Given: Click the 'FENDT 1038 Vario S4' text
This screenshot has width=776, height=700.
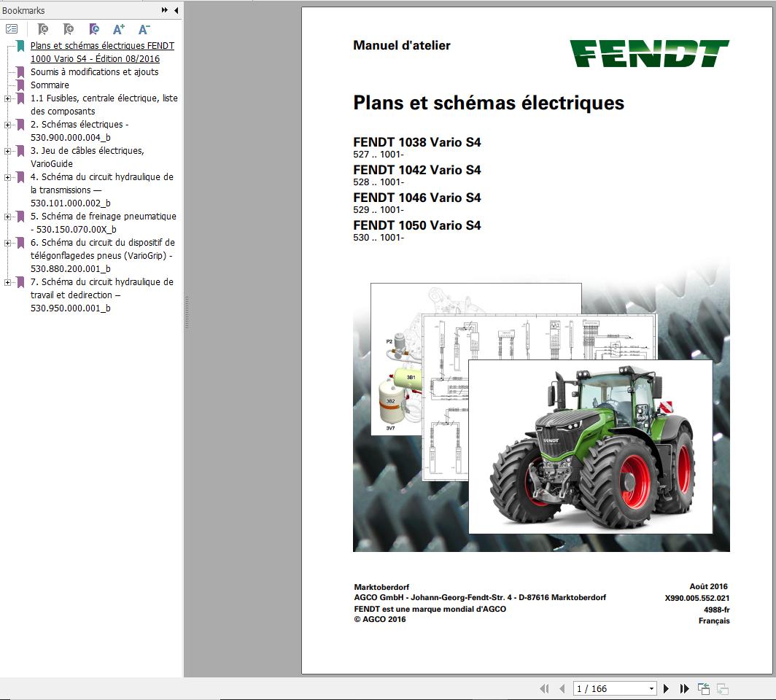Looking at the screenshot, I should tap(416, 142).
